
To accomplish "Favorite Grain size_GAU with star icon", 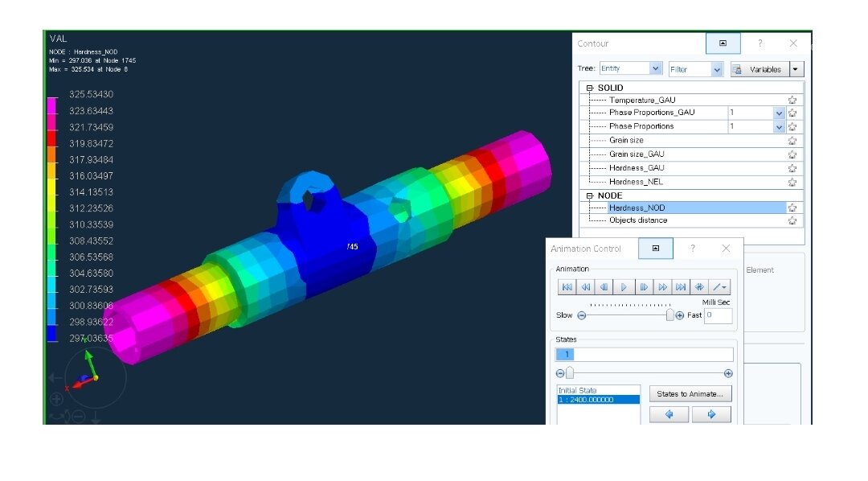I will (x=792, y=154).
